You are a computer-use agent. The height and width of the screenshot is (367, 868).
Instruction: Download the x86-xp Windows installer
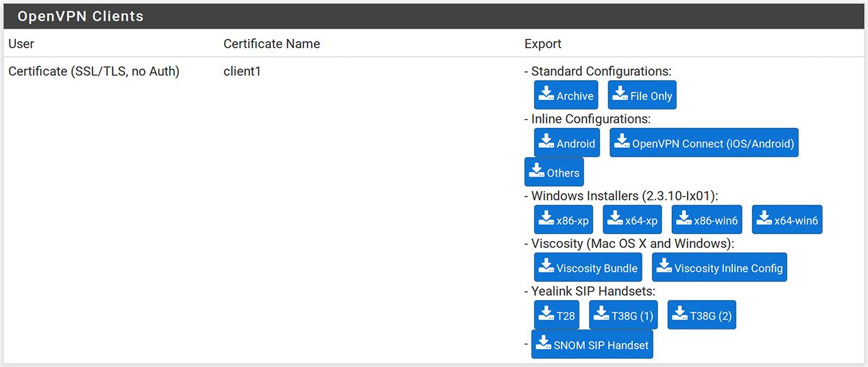click(563, 220)
